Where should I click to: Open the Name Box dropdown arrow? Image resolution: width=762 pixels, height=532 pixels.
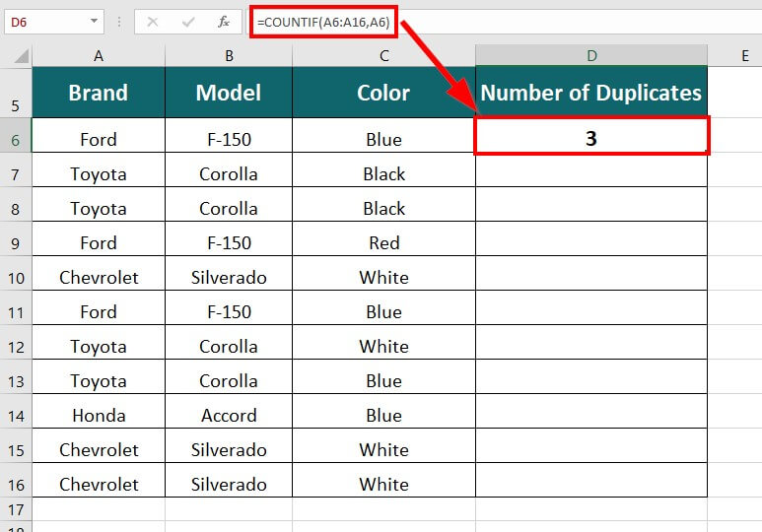coord(95,21)
